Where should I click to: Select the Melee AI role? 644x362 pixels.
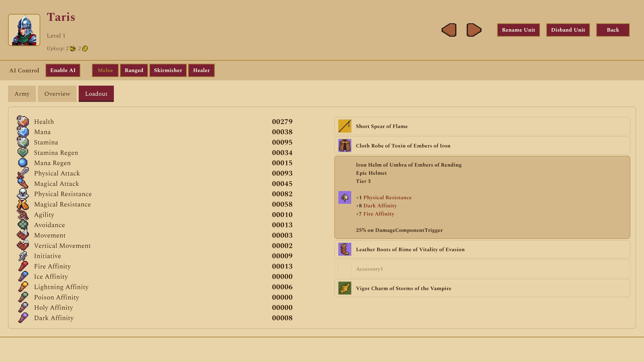pyautogui.click(x=105, y=70)
